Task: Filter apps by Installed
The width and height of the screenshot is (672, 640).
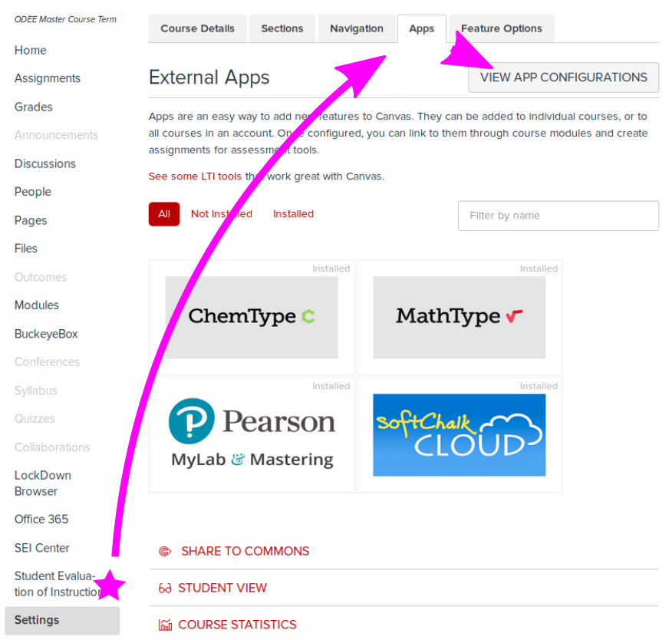Action: click(x=293, y=214)
